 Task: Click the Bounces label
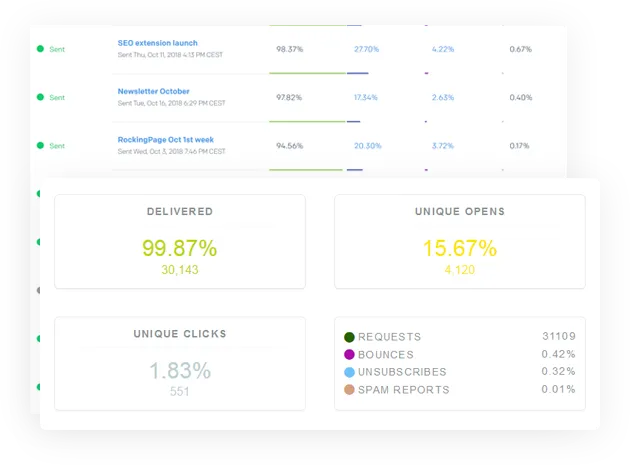[x=386, y=354]
